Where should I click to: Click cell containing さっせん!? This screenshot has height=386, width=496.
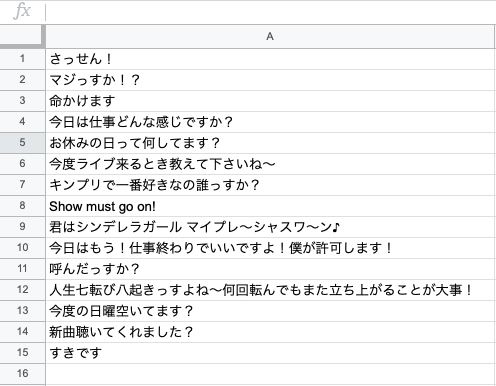click(x=270, y=59)
